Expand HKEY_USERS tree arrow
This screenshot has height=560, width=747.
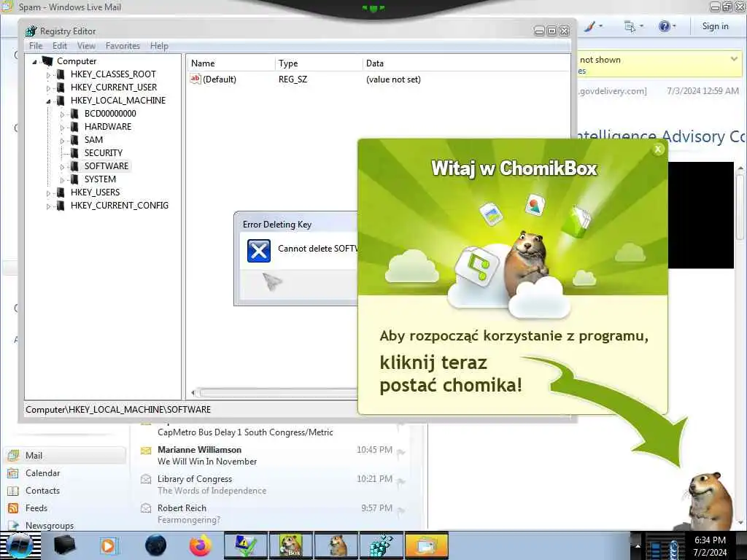tap(48, 192)
